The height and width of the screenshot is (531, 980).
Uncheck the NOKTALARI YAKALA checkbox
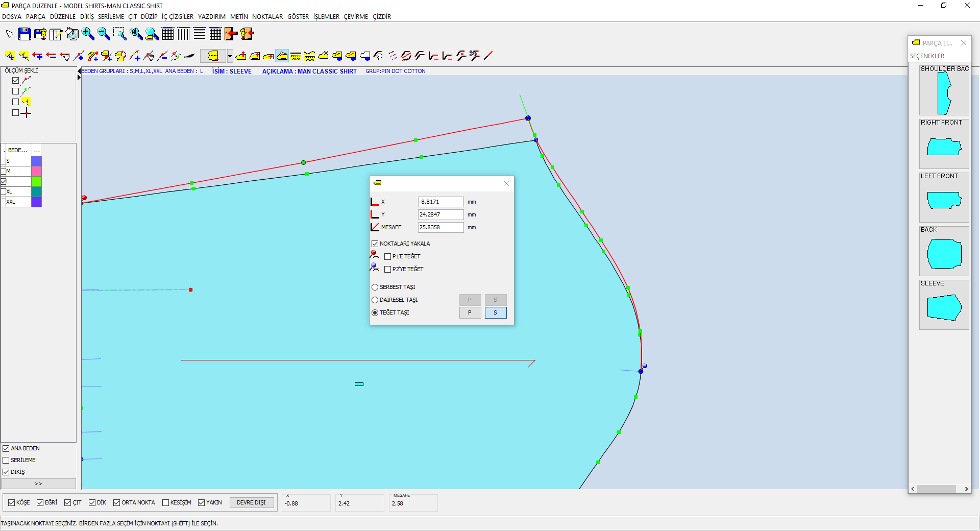point(375,244)
